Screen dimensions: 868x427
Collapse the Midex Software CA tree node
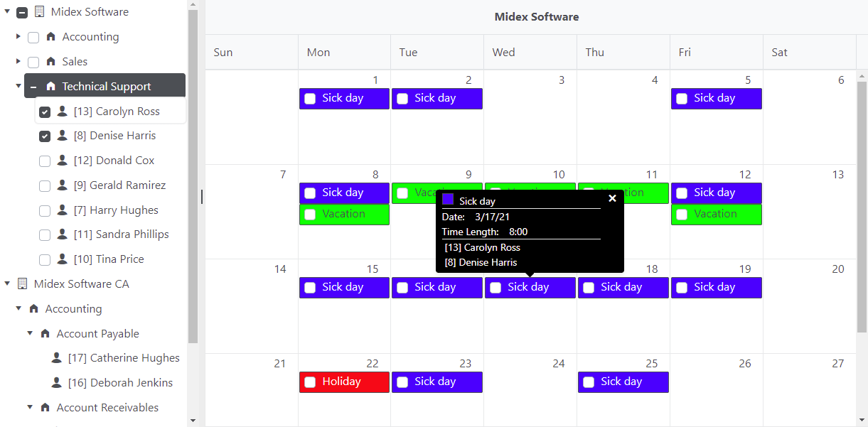7,284
